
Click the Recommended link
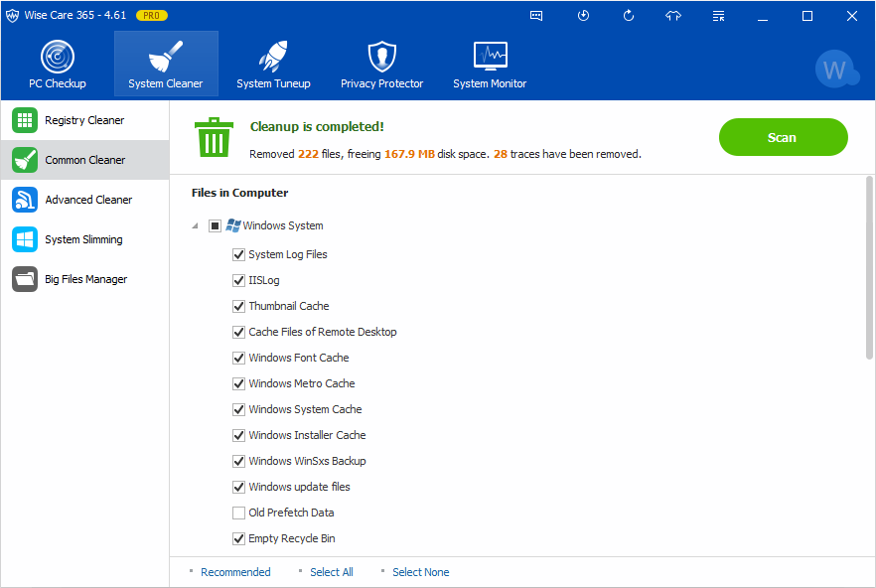pos(235,572)
